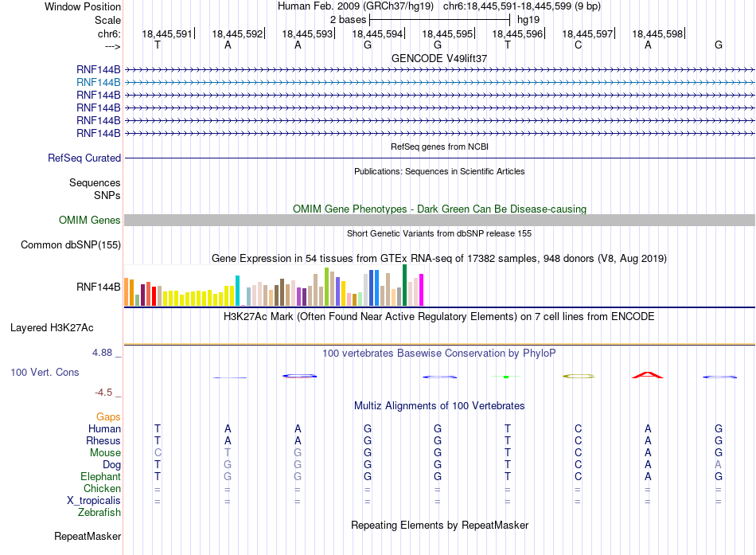Click the light-blue RNF144B transcript label

(x=99, y=83)
